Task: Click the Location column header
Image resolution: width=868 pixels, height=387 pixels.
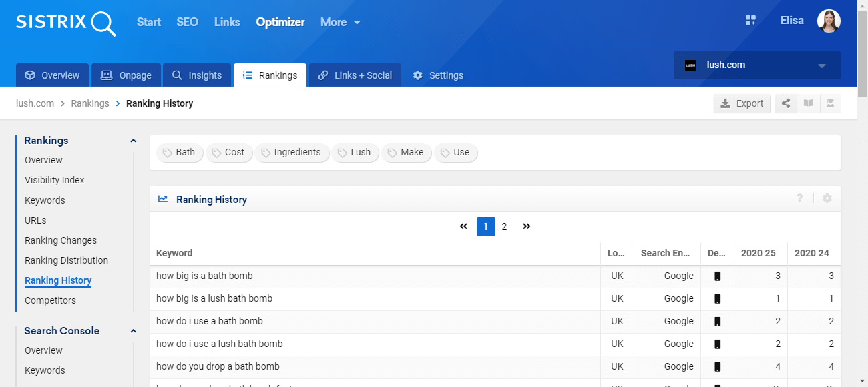Action: [x=617, y=253]
